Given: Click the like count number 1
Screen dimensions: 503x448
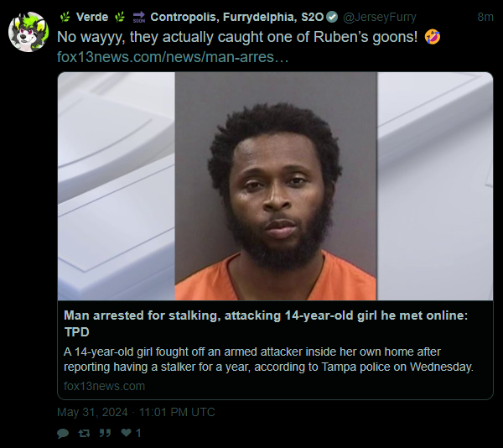Looking at the screenshot, I should click(138, 433).
